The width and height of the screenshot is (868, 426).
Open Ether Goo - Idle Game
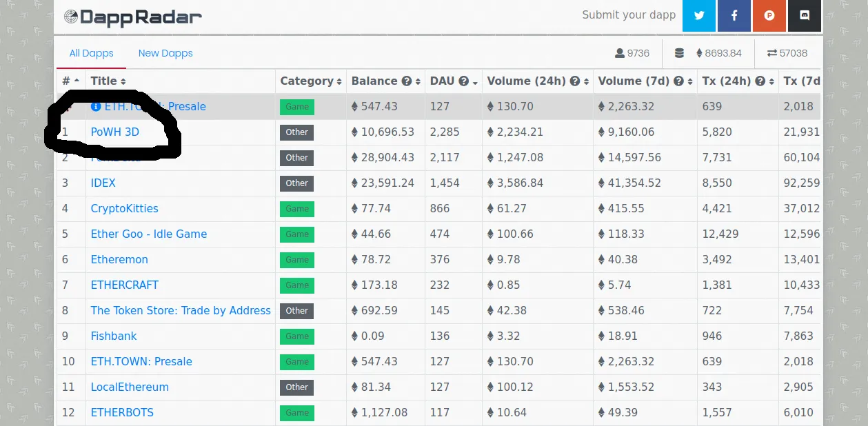click(149, 234)
